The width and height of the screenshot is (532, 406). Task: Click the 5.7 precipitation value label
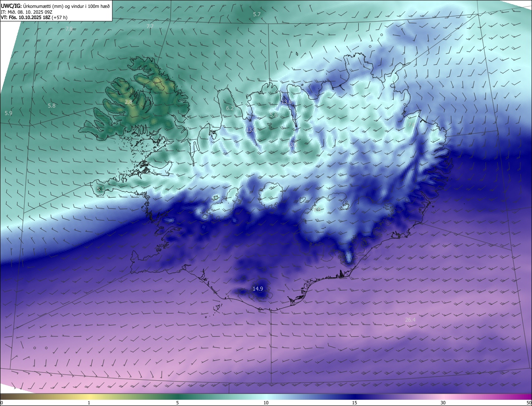pos(257,15)
